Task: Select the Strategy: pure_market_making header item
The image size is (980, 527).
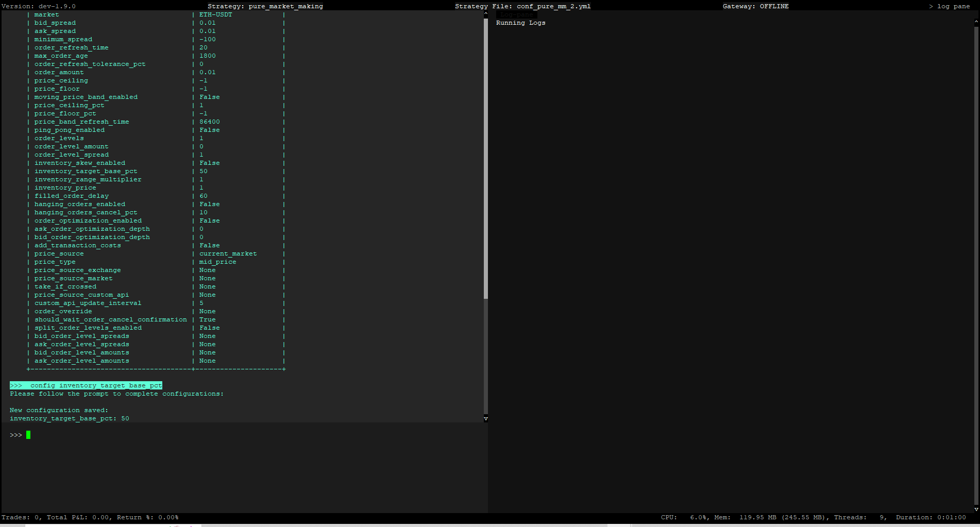Action: [x=265, y=6]
